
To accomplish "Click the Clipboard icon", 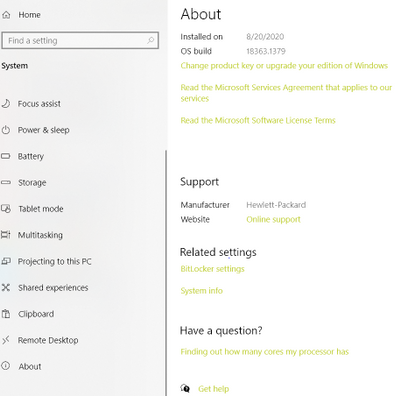I will click(6, 314).
